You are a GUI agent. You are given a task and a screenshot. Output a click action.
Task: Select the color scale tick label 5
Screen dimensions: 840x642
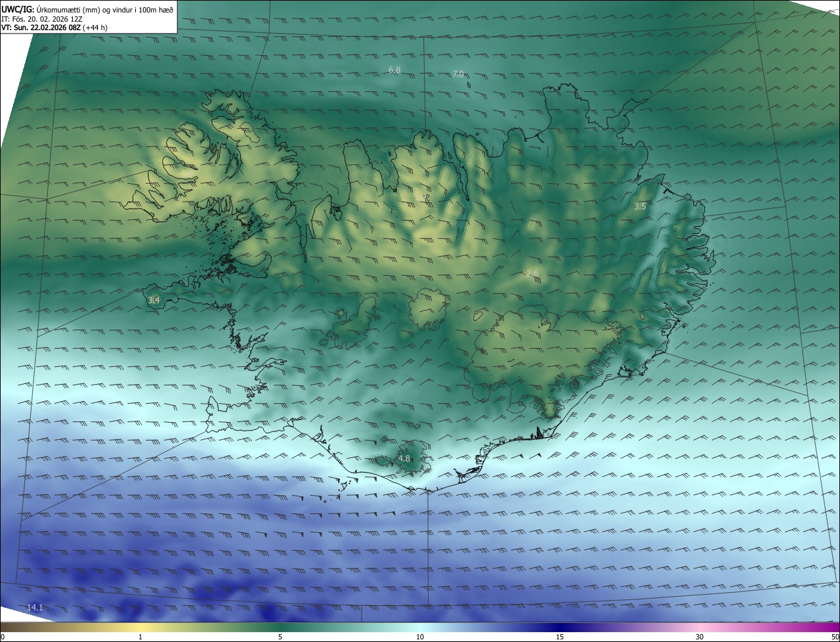[x=280, y=637]
